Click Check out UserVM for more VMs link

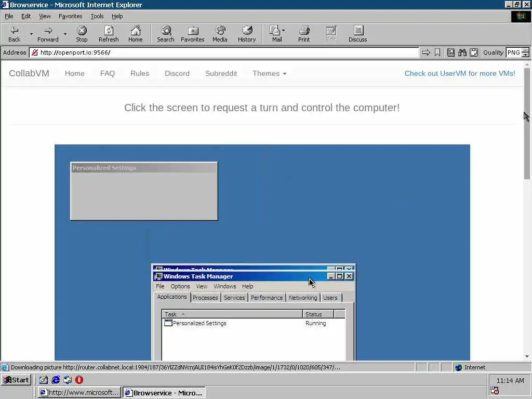[x=460, y=73]
